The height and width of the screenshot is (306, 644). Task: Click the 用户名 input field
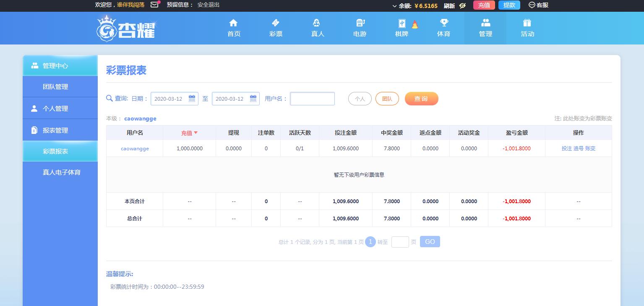pyautogui.click(x=312, y=99)
